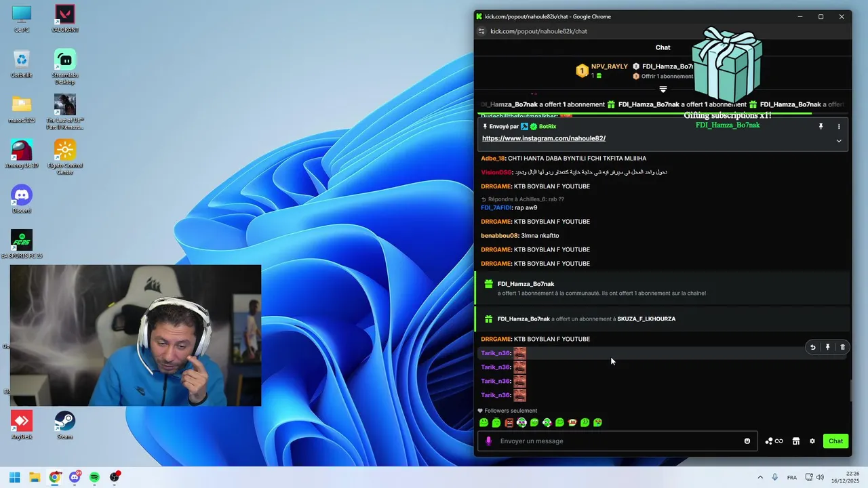Open the maroc2025 folder
This screenshot has width=868, height=488.
point(22,108)
